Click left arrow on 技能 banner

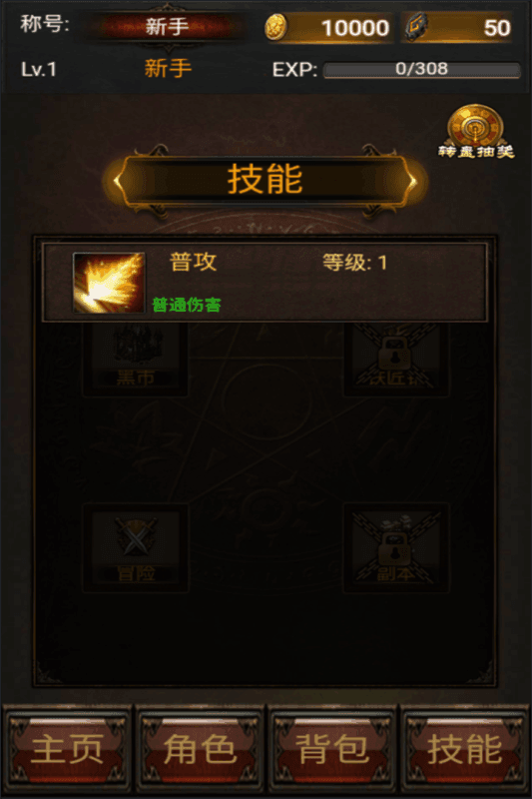coord(119,181)
